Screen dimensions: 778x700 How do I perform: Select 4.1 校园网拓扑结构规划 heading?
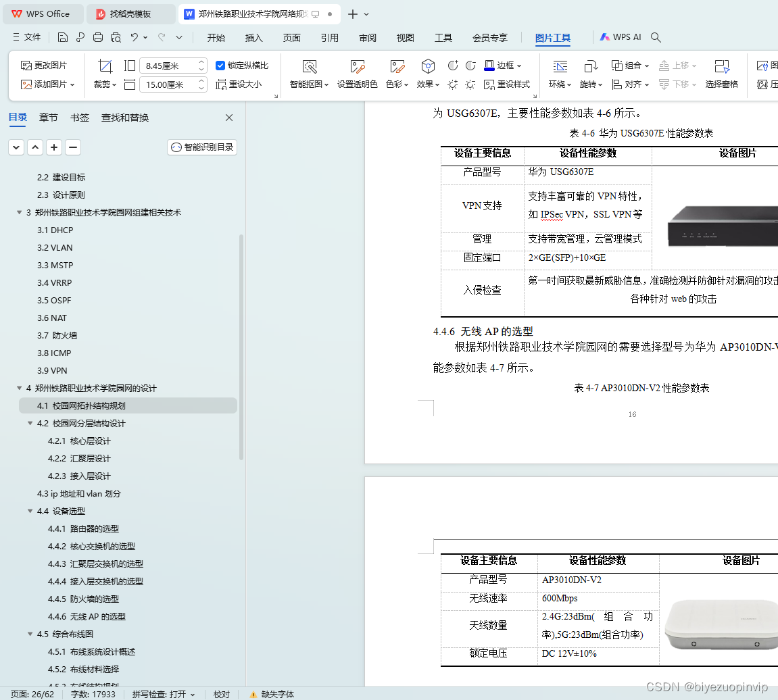coord(128,406)
